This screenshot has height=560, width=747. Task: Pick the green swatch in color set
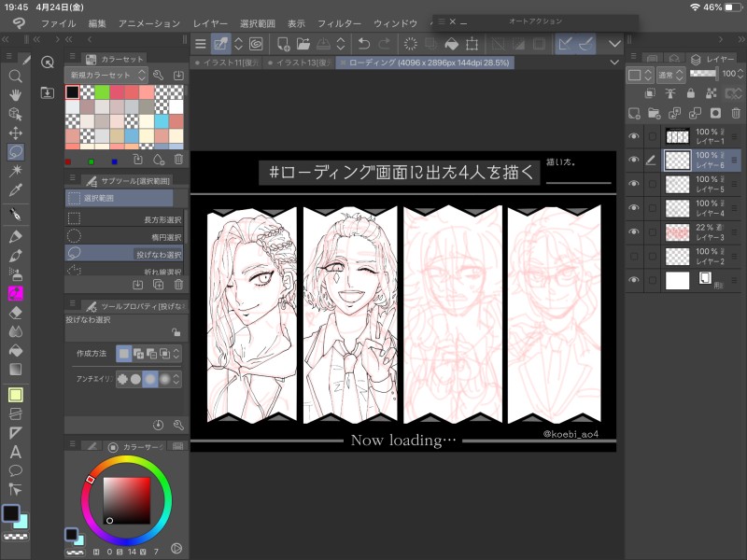tap(102, 91)
